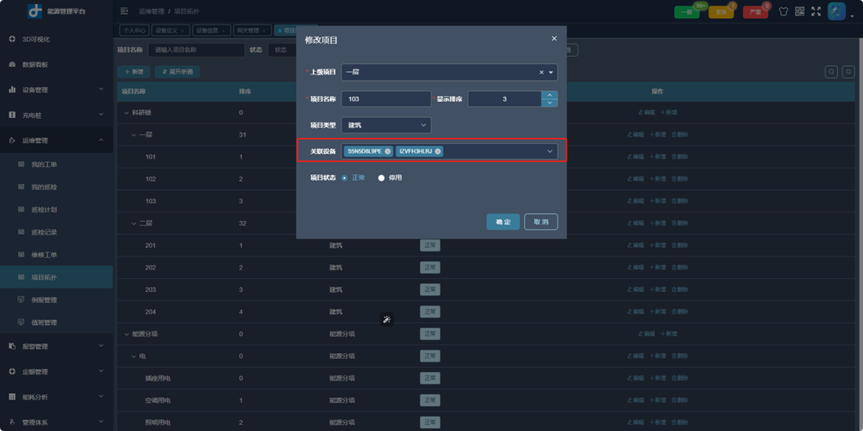Click the 能耗分析 grid icon

(12, 396)
